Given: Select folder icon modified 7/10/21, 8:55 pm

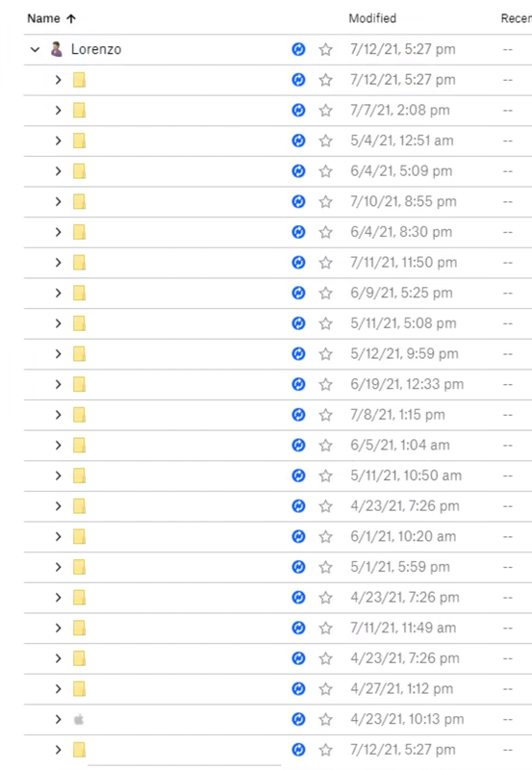Looking at the screenshot, I should (x=79, y=201).
